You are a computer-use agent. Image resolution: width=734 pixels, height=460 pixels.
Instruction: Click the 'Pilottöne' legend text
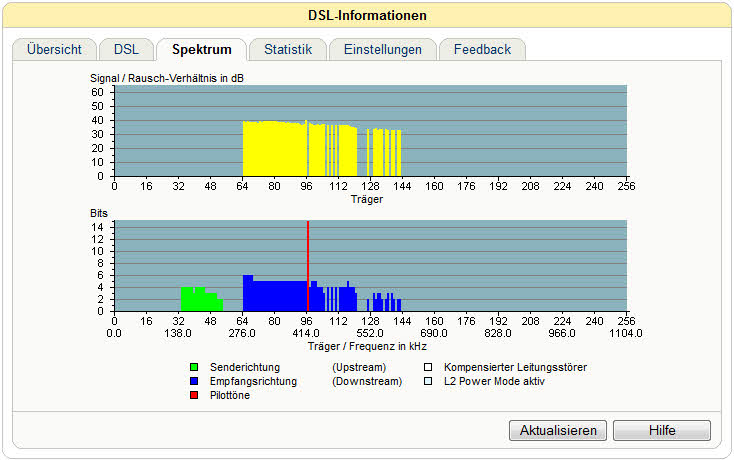click(230, 395)
